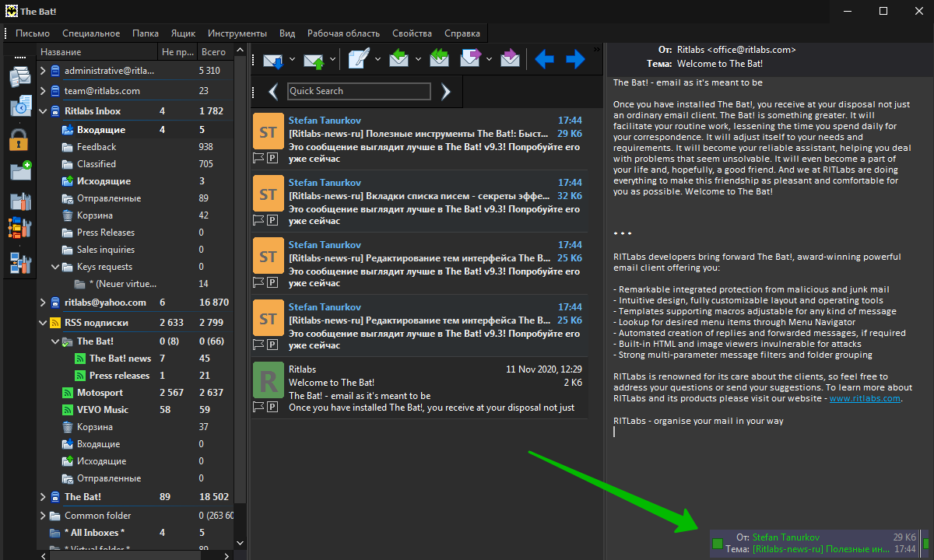
Task: Sort folders by the Название column header
Action: [97, 52]
